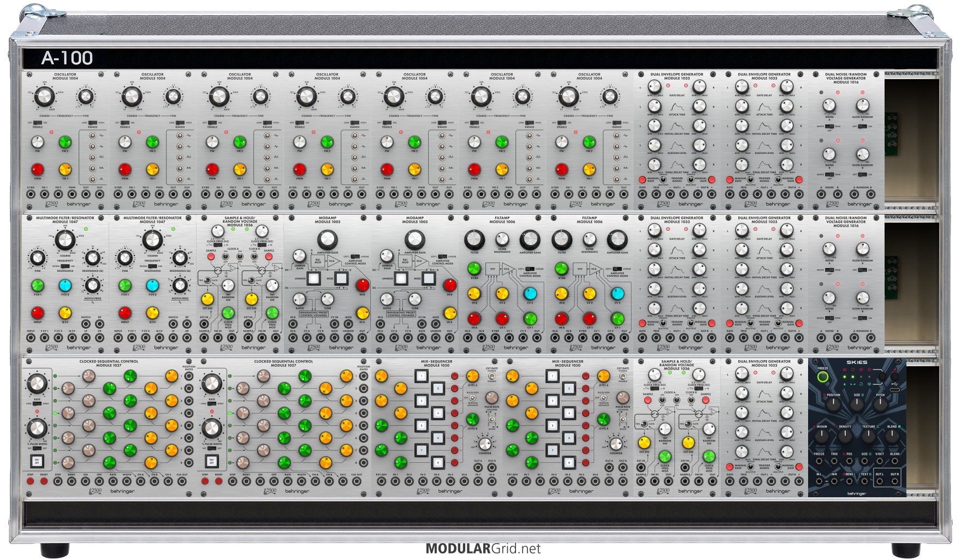Click the PITCH knob on Skies
The image size is (967, 560).
(x=880, y=404)
